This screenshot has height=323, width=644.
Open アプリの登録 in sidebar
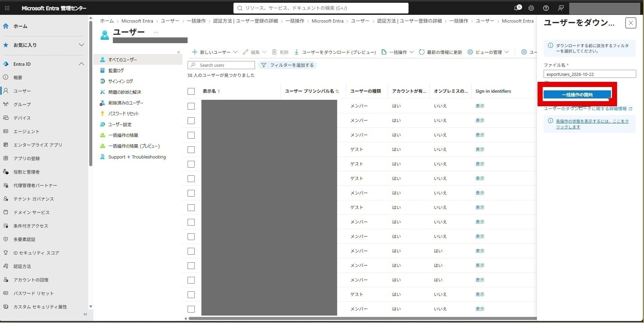(x=27, y=158)
